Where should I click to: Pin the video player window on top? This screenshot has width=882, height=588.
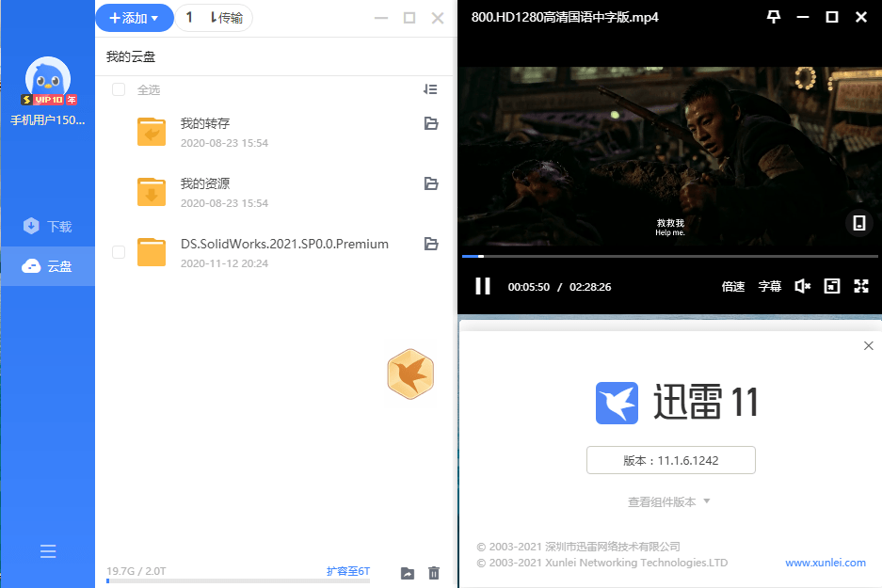click(x=773, y=17)
